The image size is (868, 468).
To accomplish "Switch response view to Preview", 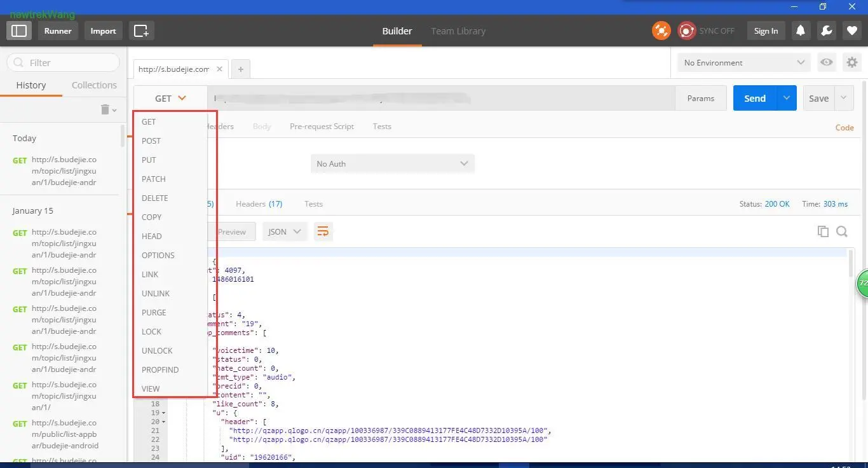I will pos(232,231).
